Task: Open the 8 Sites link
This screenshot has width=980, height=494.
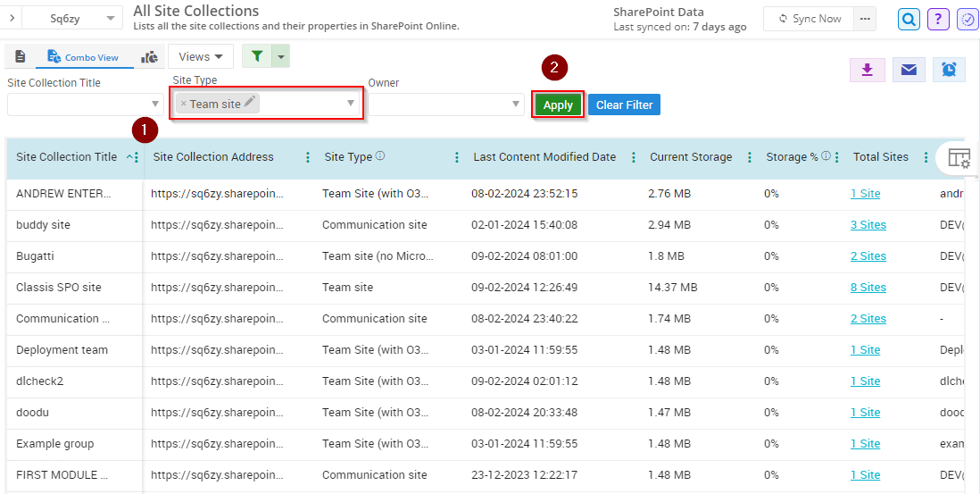Action: point(868,288)
